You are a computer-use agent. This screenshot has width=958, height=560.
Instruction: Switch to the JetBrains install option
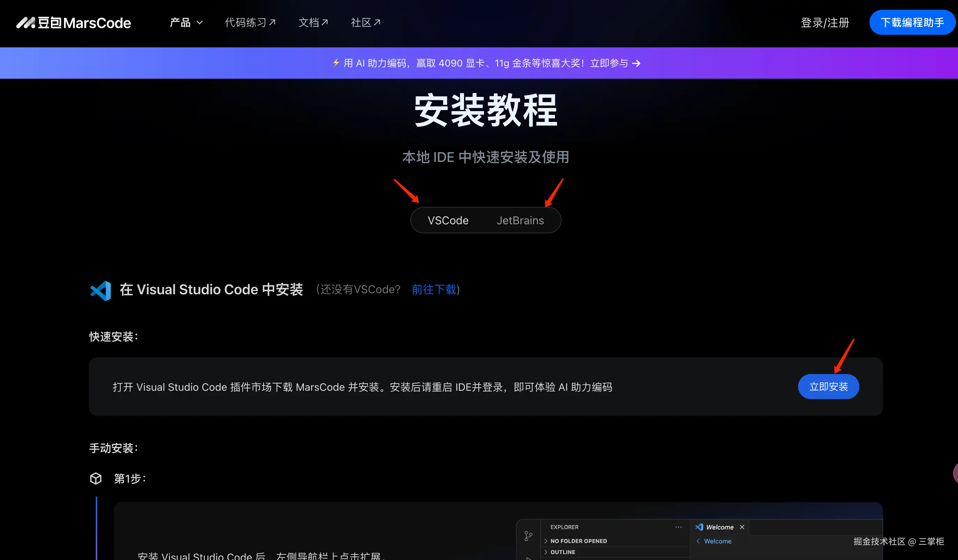tap(520, 220)
